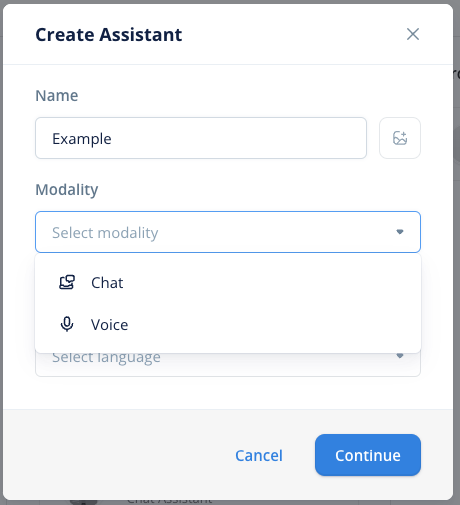
Task: Focus the Name field containing Example
Action: pos(201,138)
